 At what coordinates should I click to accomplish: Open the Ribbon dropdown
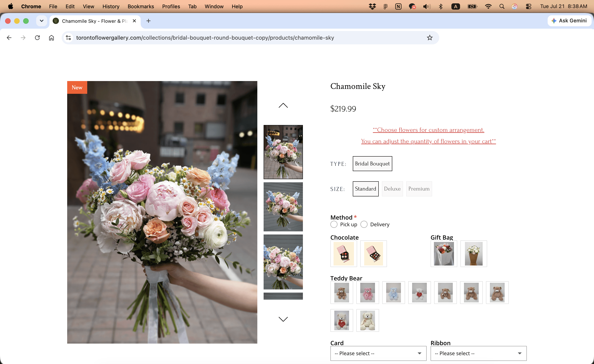[478, 353]
